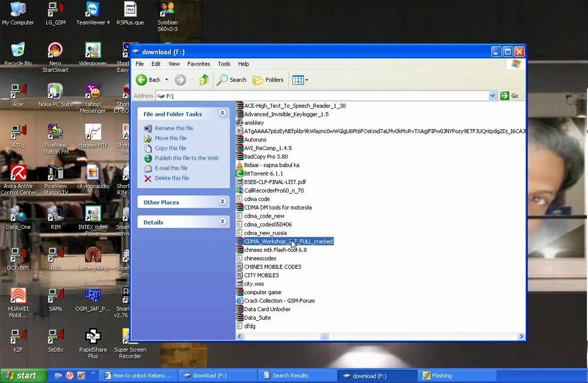This screenshot has height=383, width=588.
Task: Click the greyed Forward arrow button
Action: coord(180,80)
